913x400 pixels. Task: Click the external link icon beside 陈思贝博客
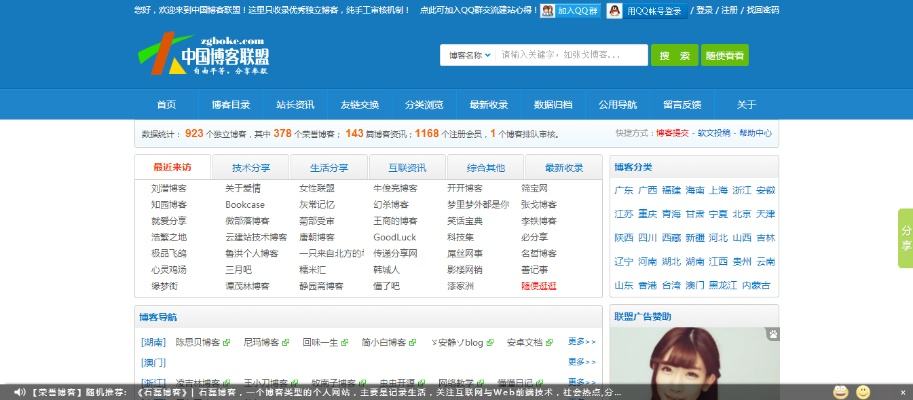point(227,342)
